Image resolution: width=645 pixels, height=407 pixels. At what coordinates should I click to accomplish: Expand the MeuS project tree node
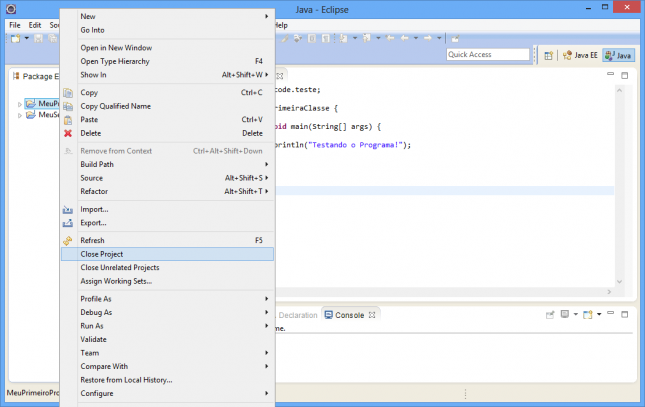click(19, 116)
